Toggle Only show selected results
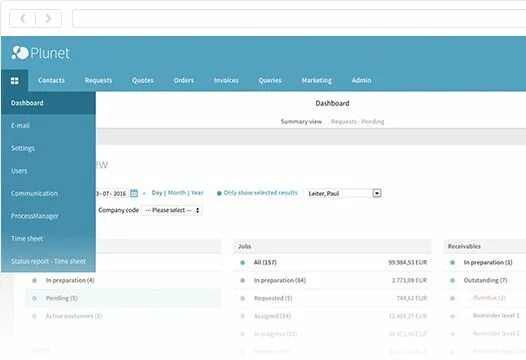526x360 pixels. [257, 193]
